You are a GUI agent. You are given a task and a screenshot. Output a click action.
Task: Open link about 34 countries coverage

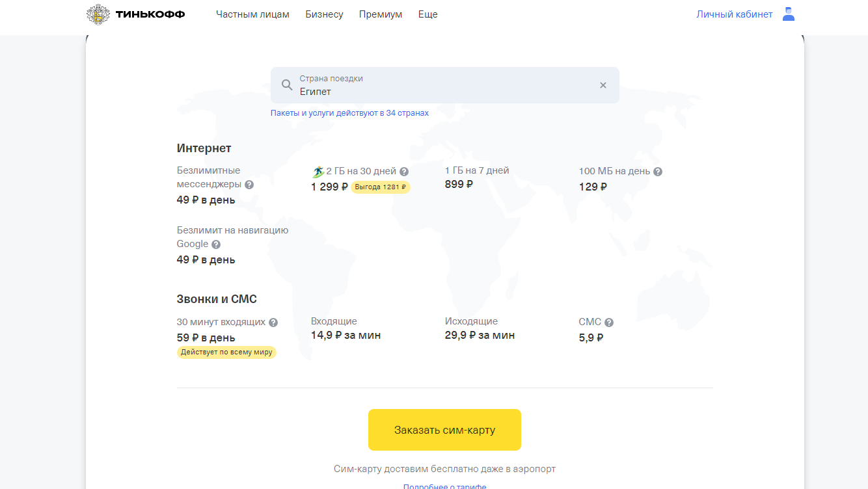[349, 113]
